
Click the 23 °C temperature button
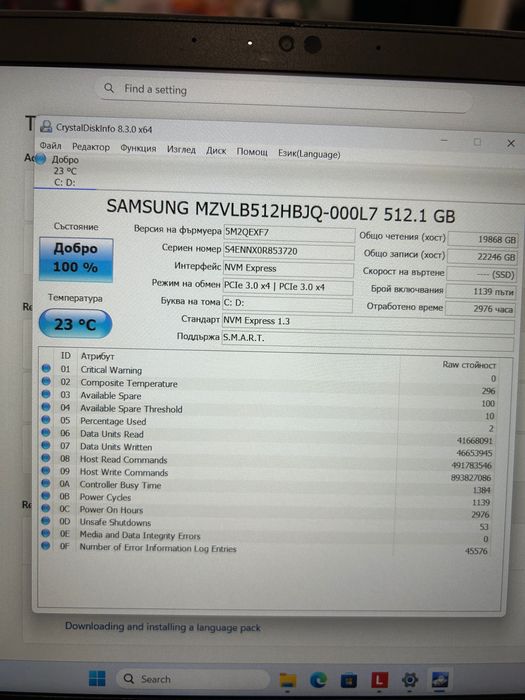pyautogui.click(x=75, y=324)
